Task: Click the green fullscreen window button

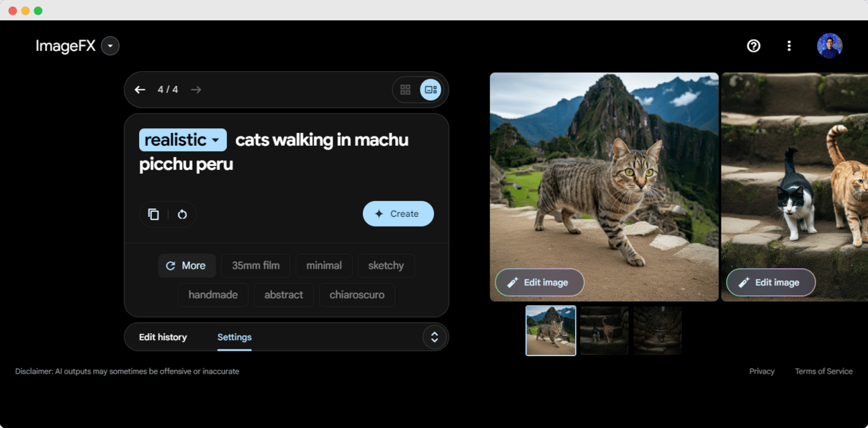Action: (x=38, y=11)
